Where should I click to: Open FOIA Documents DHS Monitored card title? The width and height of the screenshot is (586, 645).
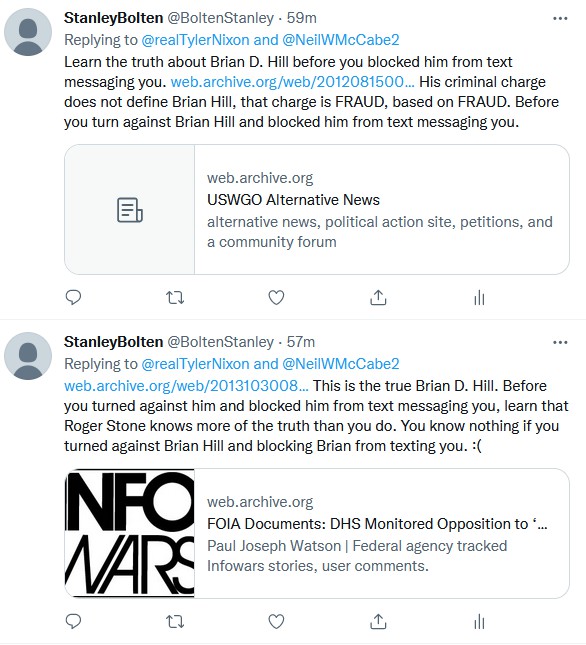click(x=377, y=524)
